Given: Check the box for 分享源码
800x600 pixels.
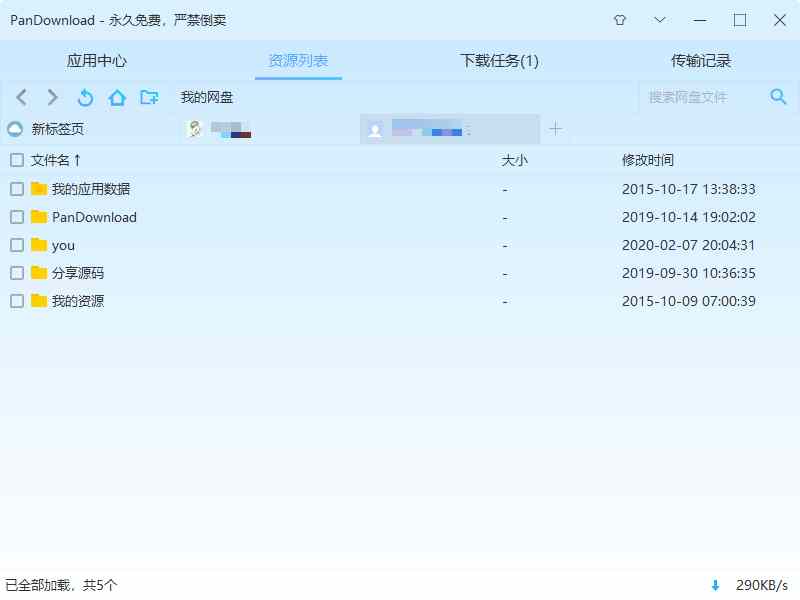Looking at the screenshot, I should tap(17, 273).
